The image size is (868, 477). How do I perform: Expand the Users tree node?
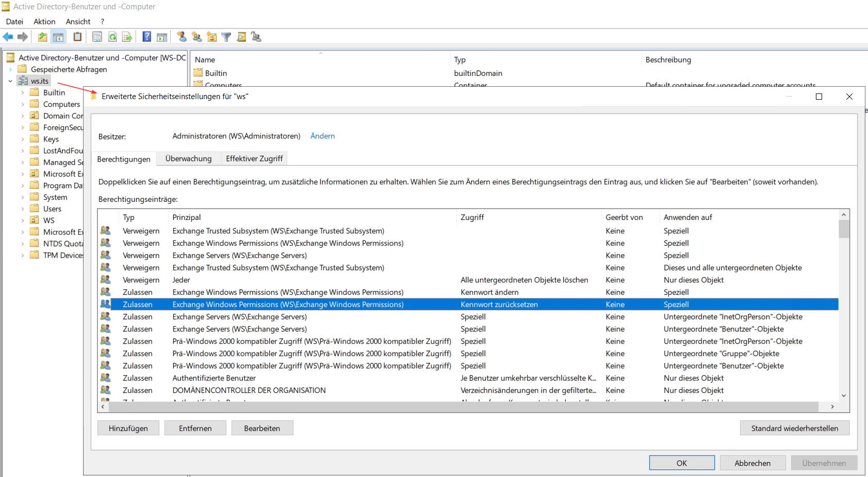(x=23, y=209)
